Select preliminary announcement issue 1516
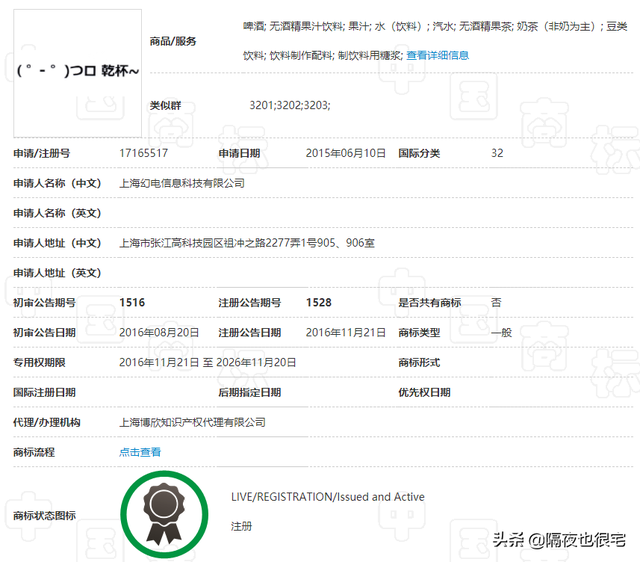The height and width of the screenshot is (562, 640). coord(132,303)
